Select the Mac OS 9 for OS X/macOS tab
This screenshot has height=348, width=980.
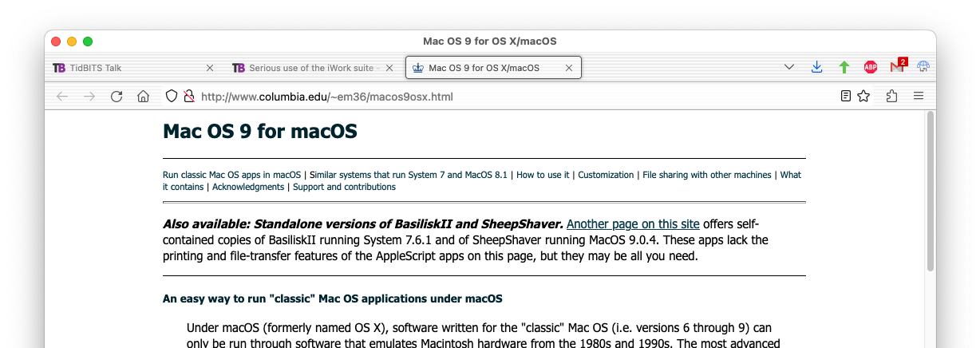493,68
